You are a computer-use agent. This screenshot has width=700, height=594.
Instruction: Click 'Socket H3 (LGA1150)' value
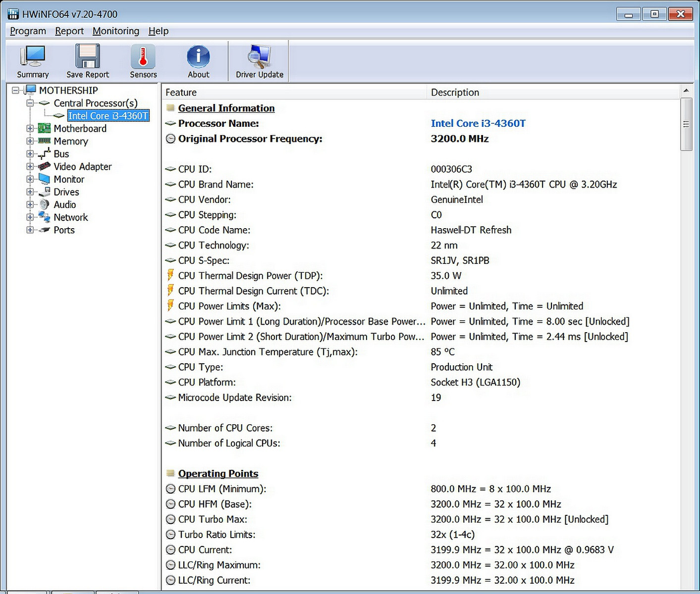(475, 382)
